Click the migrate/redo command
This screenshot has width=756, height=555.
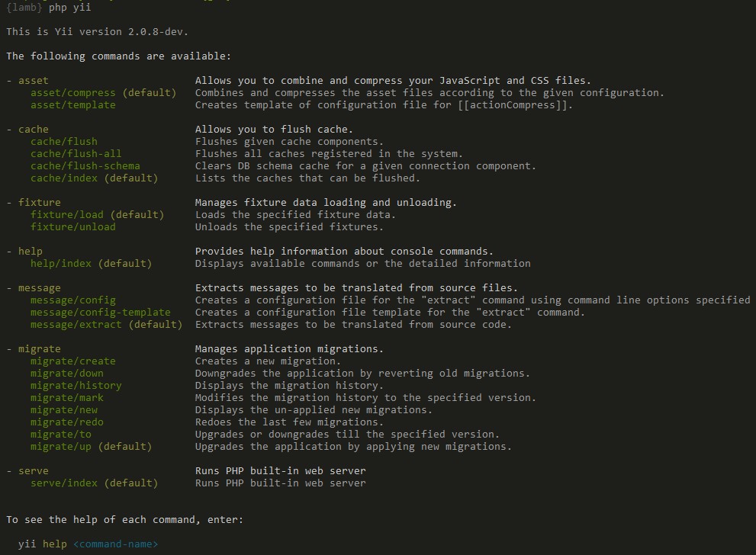[66, 422]
